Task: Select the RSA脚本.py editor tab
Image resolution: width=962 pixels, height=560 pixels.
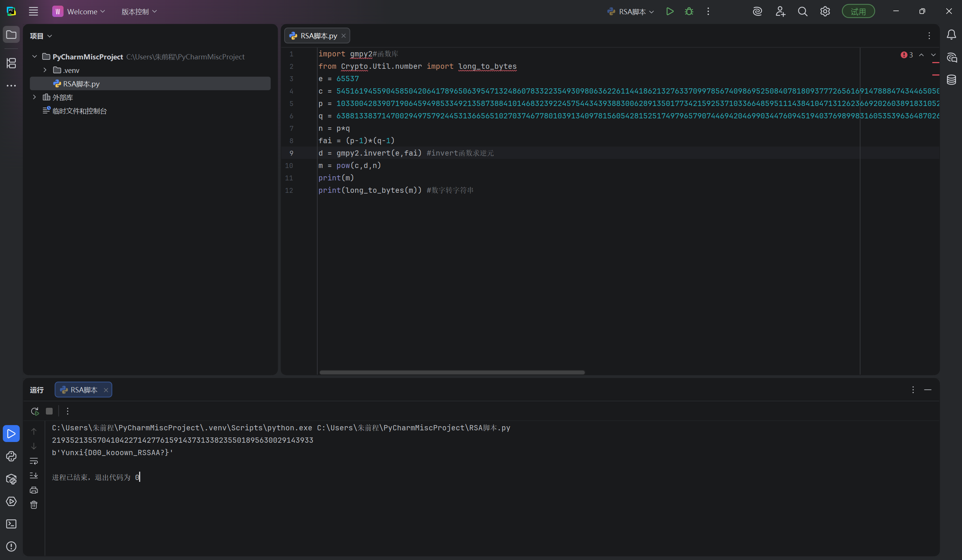Action: (318, 35)
